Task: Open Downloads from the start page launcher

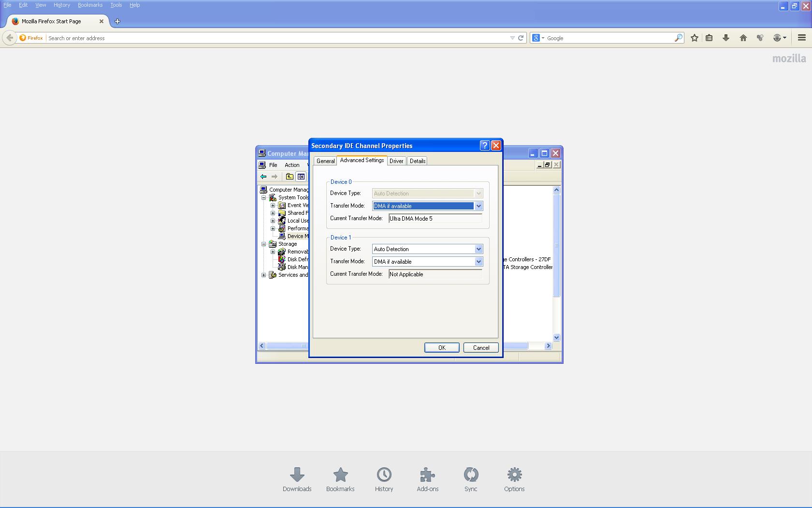Action: (x=297, y=480)
